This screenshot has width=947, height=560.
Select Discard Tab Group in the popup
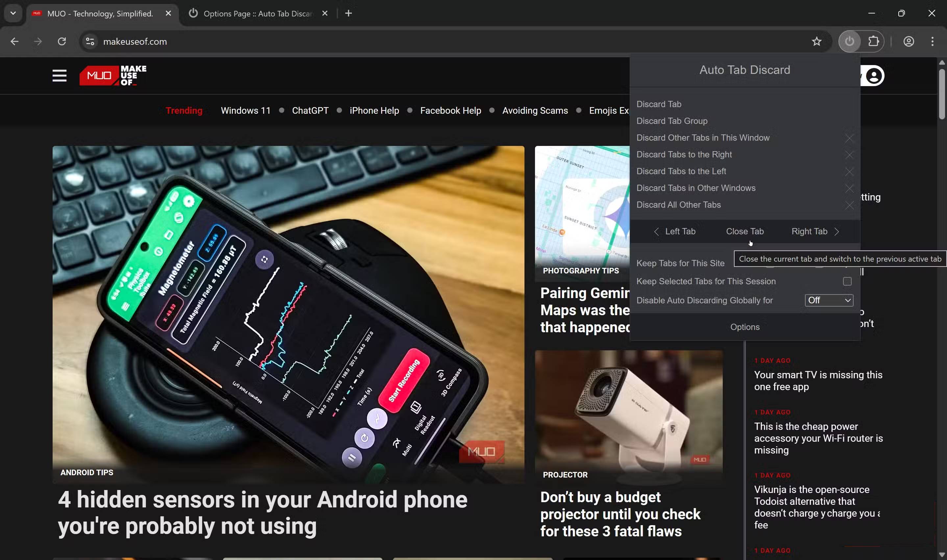671,121
